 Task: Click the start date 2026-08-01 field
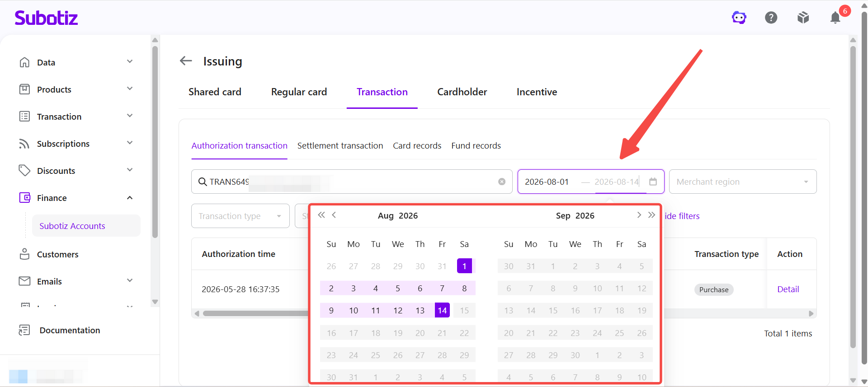(547, 182)
